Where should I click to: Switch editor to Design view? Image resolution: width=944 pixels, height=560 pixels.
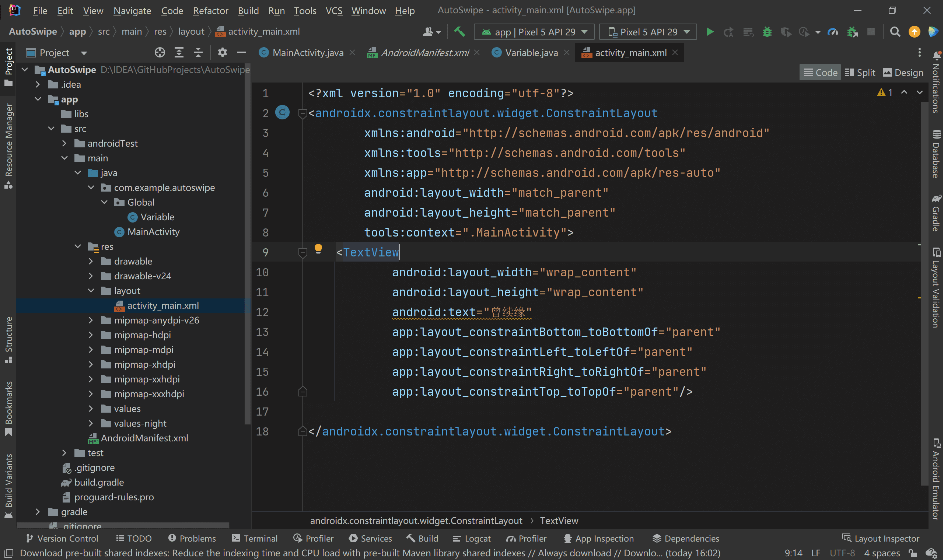point(903,73)
